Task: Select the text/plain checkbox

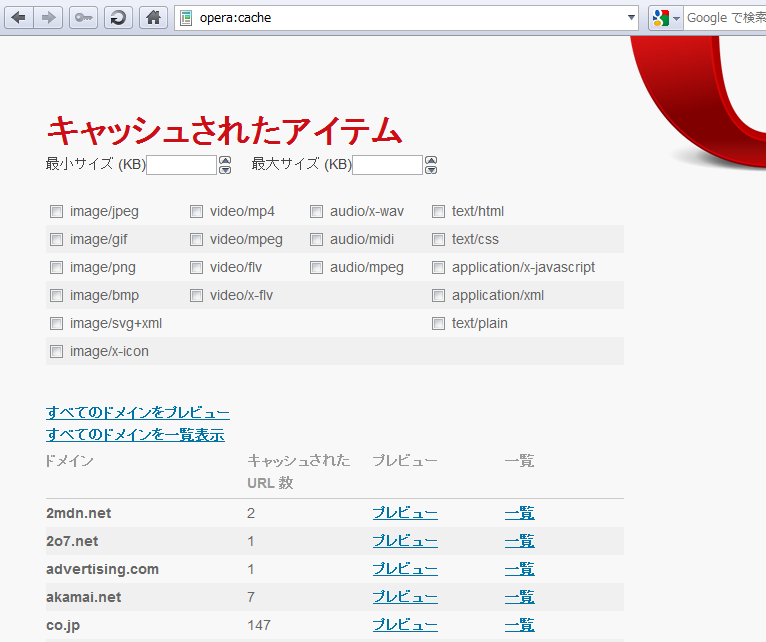Action: (439, 323)
